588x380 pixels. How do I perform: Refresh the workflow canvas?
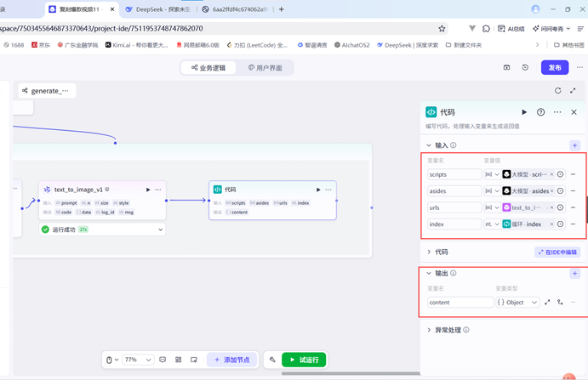point(557,90)
